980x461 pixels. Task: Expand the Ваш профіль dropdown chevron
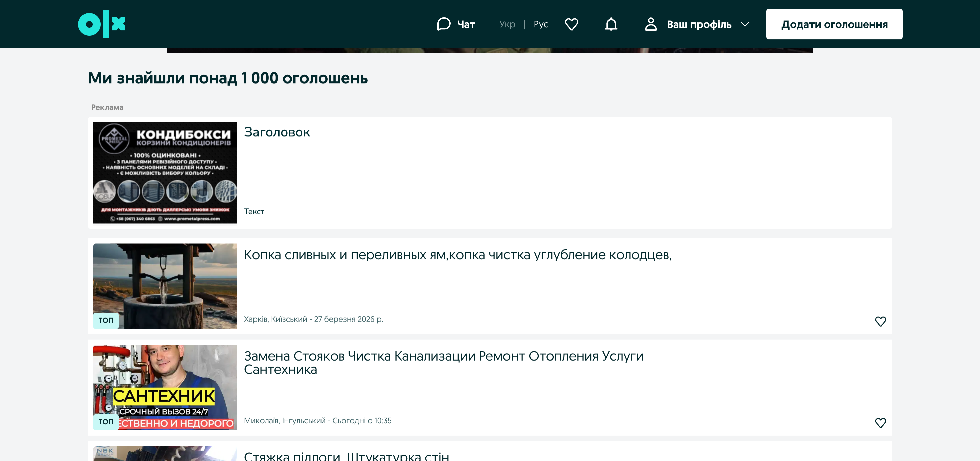click(x=745, y=24)
